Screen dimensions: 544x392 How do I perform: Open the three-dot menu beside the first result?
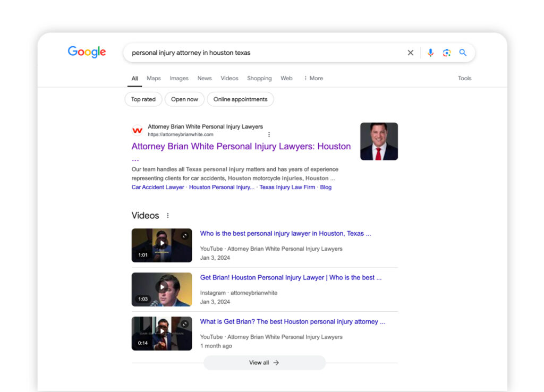[269, 134]
